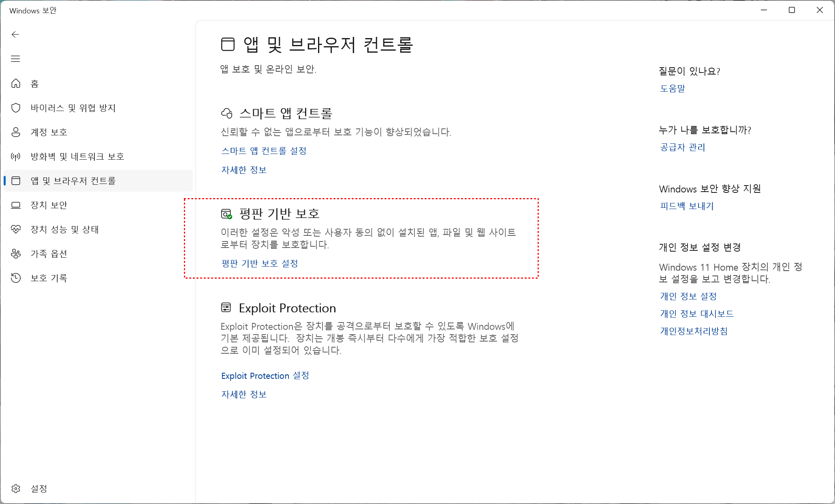Screen dimensions: 835x504
Task: Open Exploit Protection 설정
Action: [x=265, y=376]
